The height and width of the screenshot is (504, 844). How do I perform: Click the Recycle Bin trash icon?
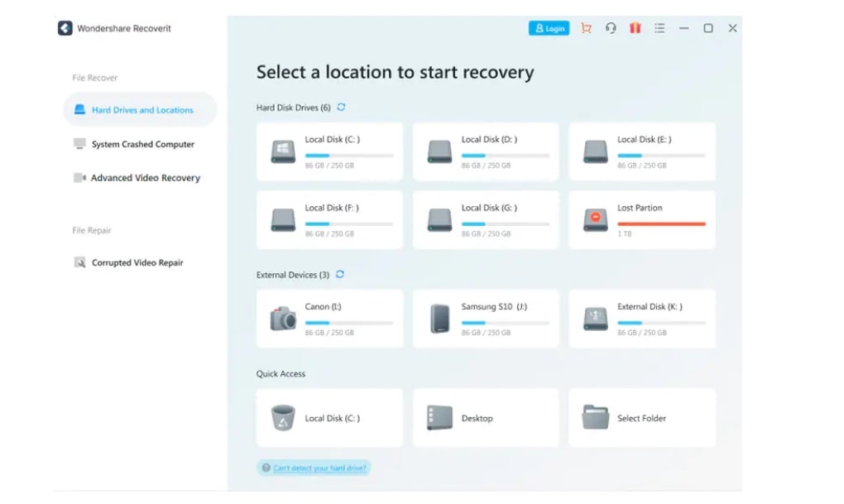pyautogui.click(x=283, y=418)
